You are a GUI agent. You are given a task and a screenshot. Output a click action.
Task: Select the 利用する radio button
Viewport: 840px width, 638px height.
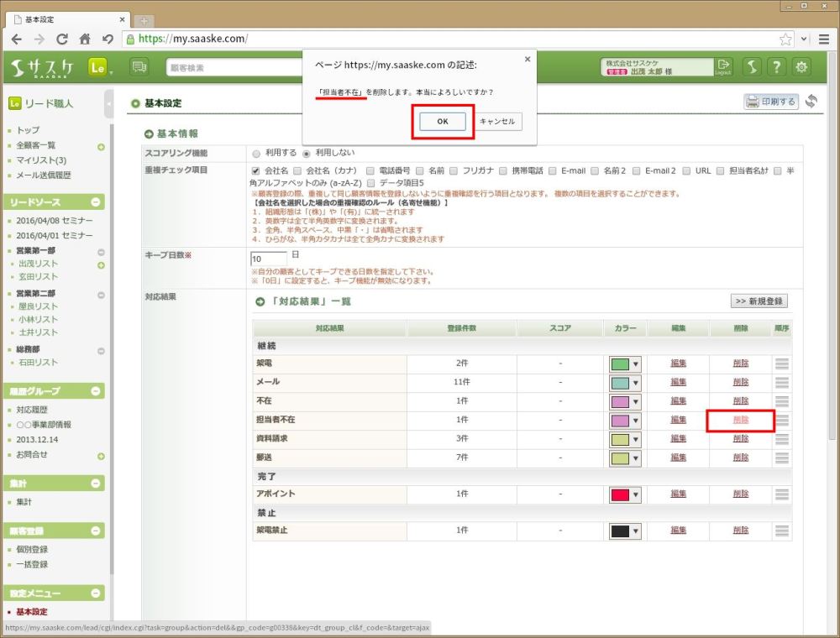point(256,154)
